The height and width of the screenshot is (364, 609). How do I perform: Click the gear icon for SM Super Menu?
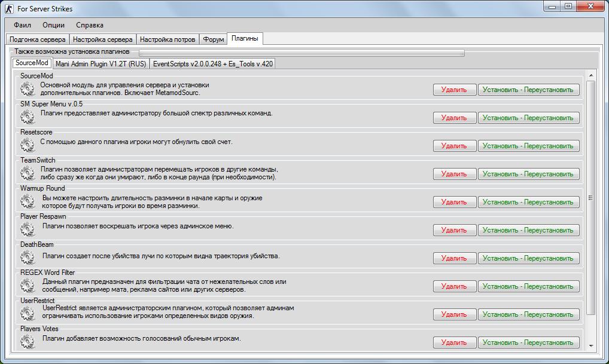pos(28,117)
